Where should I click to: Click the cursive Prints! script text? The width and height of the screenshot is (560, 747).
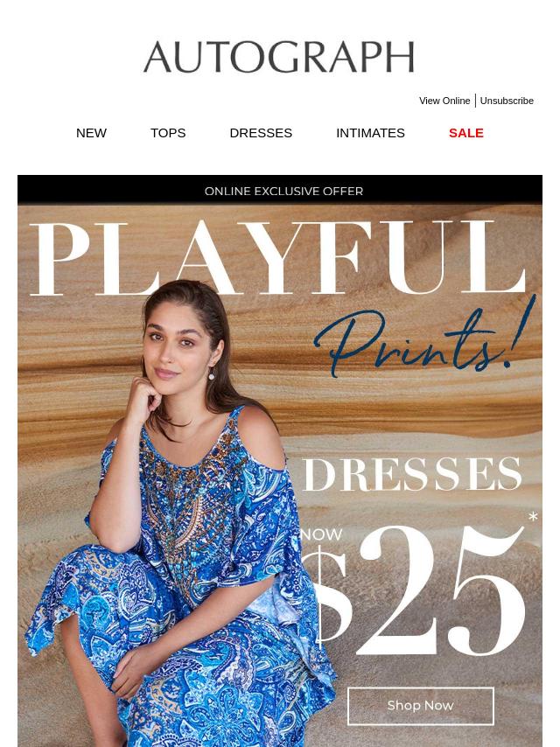click(x=423, y=339)
